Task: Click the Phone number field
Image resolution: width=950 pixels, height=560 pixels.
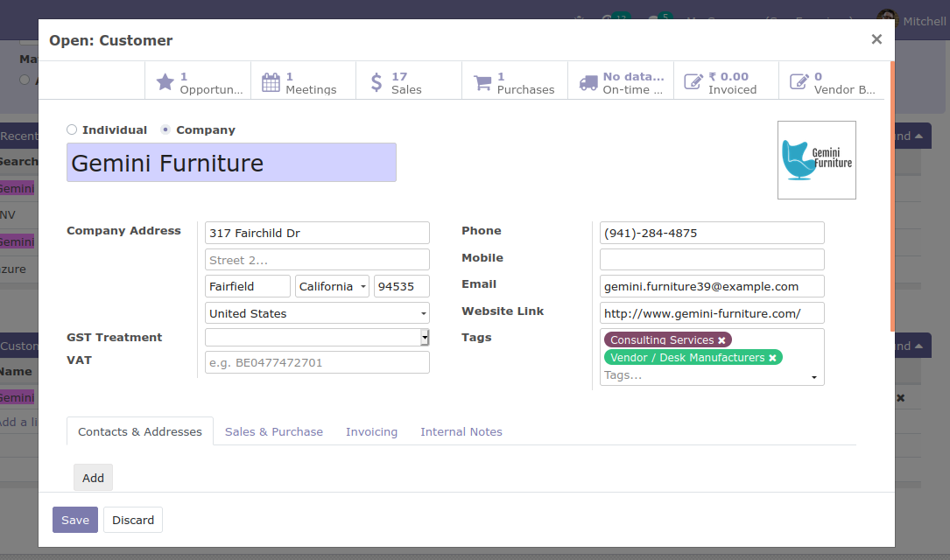Action: click(x=712, y=233)
